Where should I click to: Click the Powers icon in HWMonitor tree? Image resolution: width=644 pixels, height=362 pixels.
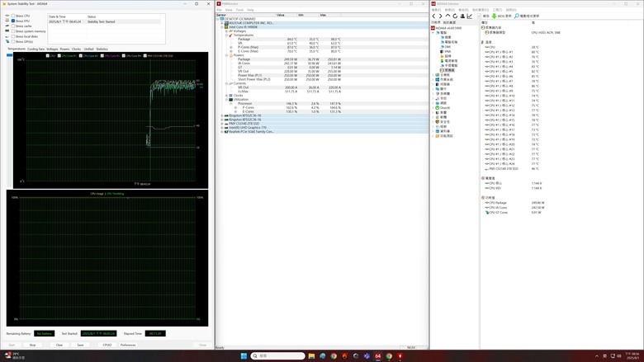click(x=231, y=55)
